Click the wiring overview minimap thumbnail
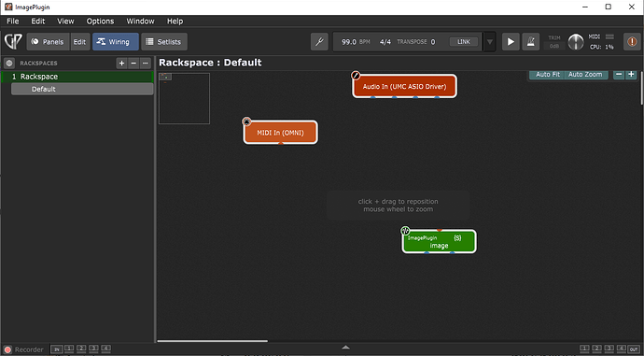Image resolution: width=644 pixels, height=356 pixels. click(185, 98)
